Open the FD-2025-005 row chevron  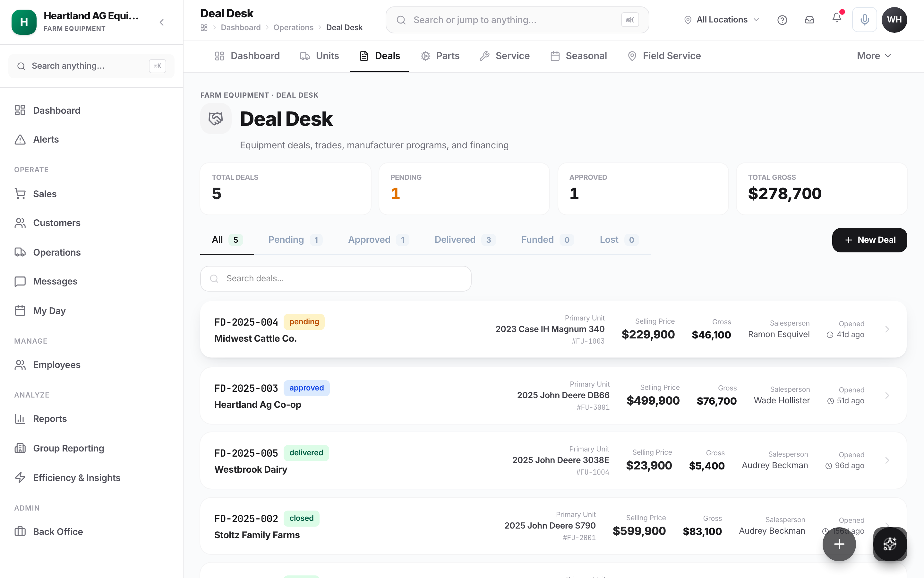click(x=887, y=460)
